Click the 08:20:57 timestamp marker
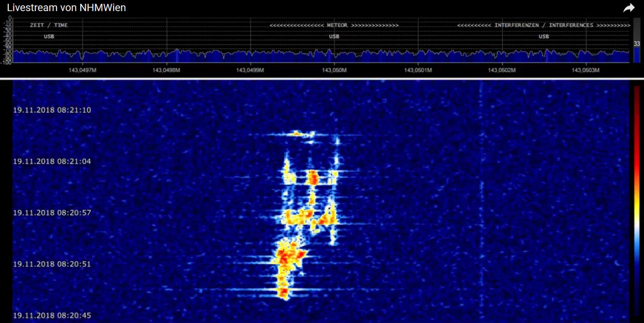This screenshot has height=323, width=644. [x=52, y=213]
